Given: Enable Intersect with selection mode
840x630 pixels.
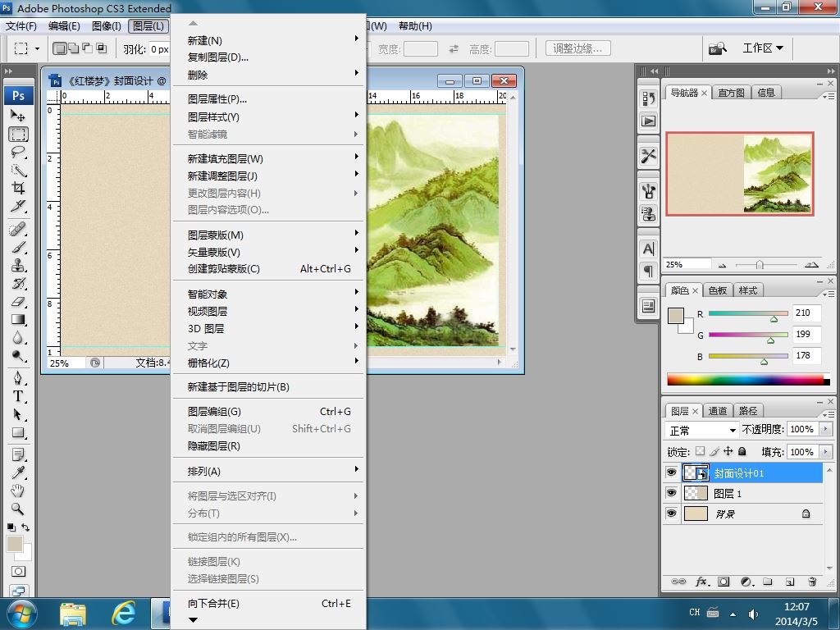Looking at the screenshot, I should 101,48.
